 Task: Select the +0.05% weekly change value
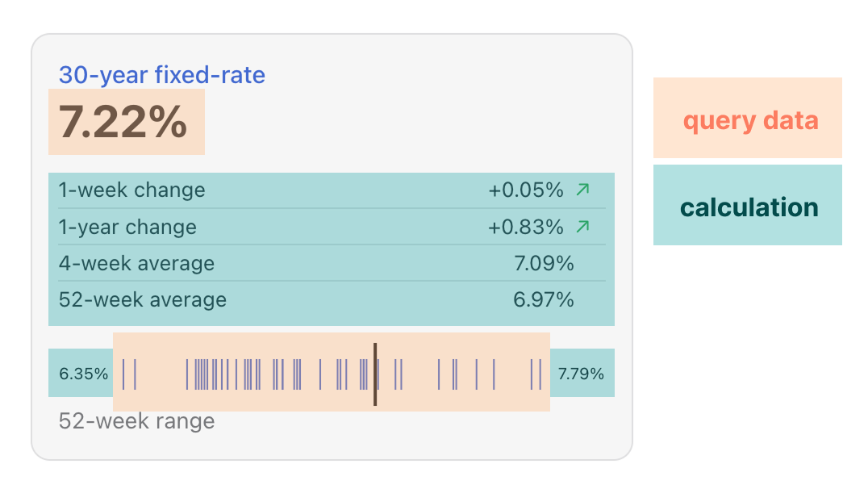pyautogui.click(x=525, y=190)
